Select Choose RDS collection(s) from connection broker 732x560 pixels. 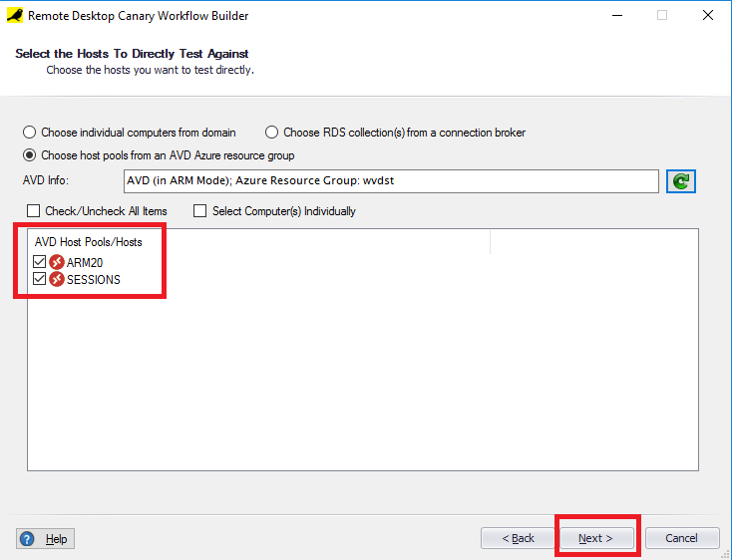click(271, 132)
